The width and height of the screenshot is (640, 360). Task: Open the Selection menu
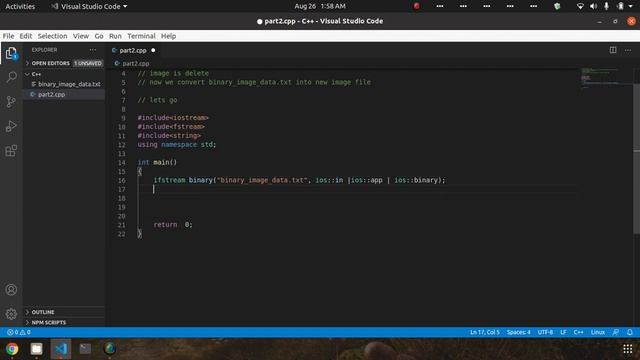pyautogui.click(x=52, y=36)
